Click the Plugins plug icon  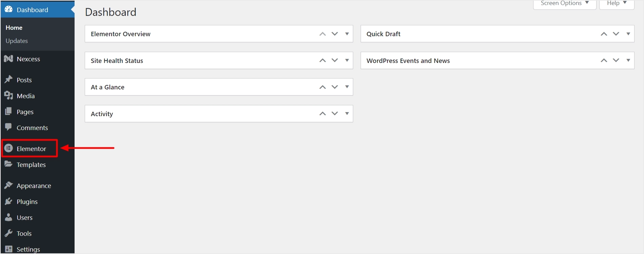tap(8, 201)
